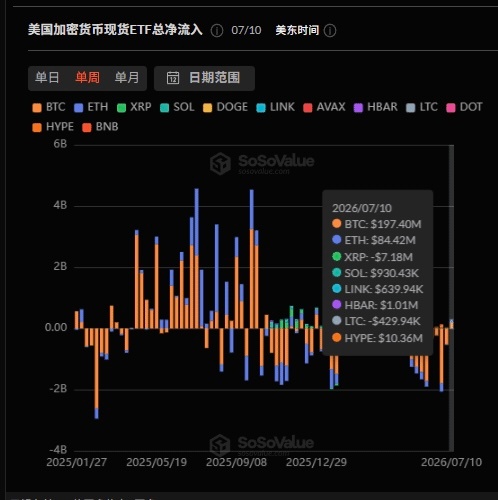Click the 4B y-axis label
This screenshot has height=500, width=498.
[x=60, y=205]
